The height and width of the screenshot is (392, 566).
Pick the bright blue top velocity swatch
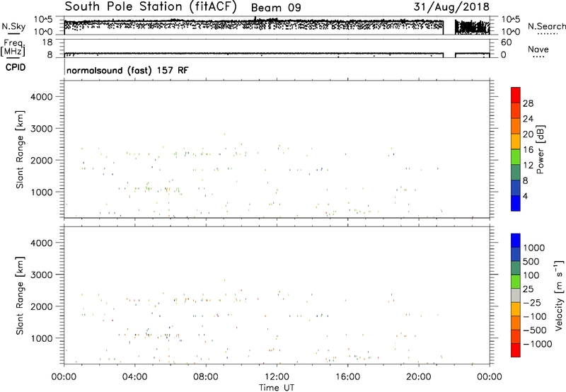tap(516, 241)
